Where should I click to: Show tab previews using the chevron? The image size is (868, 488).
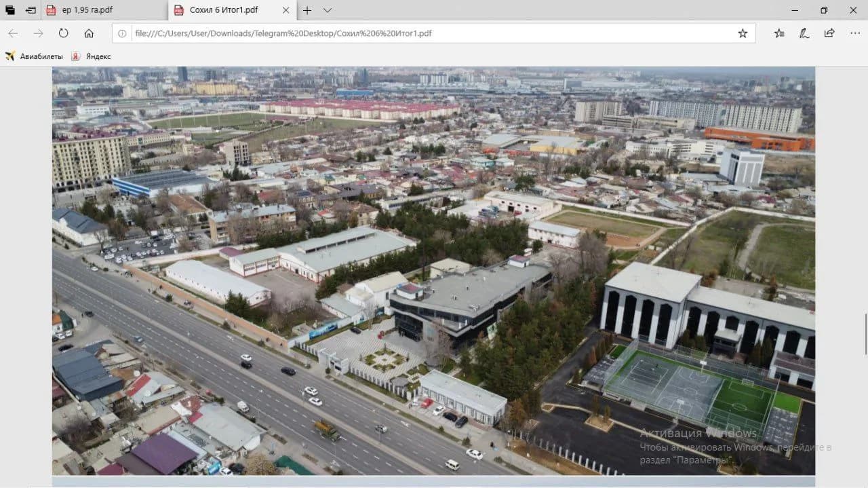pos(328,10)
